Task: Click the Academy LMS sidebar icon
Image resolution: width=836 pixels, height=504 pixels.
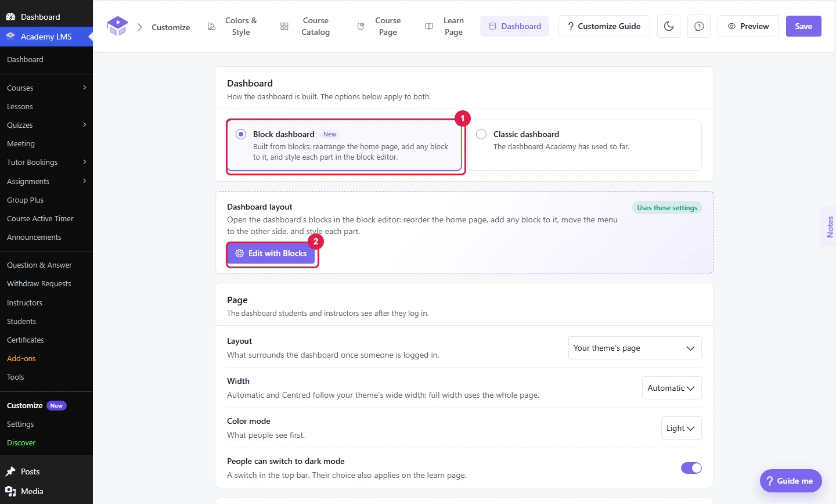Action: coord(10,36)
